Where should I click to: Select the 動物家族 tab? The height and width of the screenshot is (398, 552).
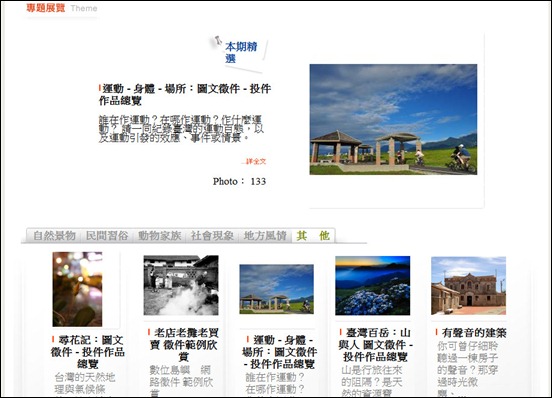click(x=159, y=235)
